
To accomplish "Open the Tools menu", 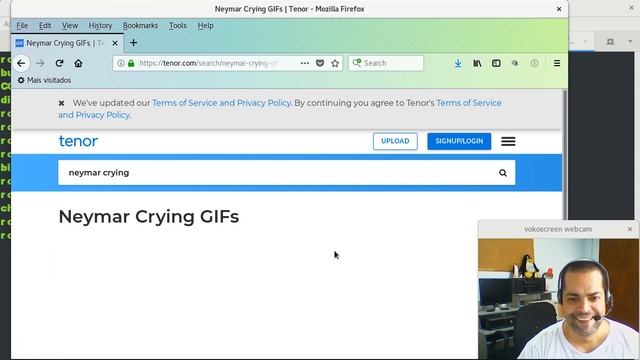I will (x=178, y=26).
